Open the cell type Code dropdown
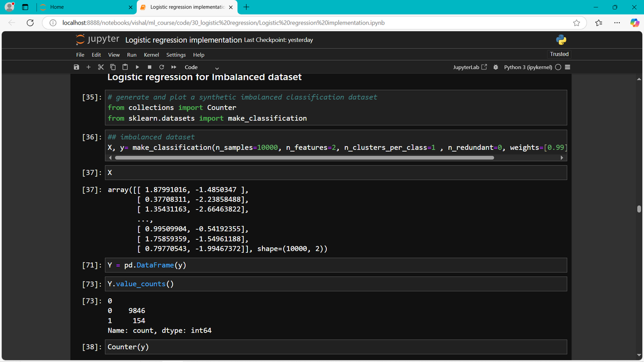Image resolution: width=644 pixels, height=362 pixels. [x=202, y=67]
